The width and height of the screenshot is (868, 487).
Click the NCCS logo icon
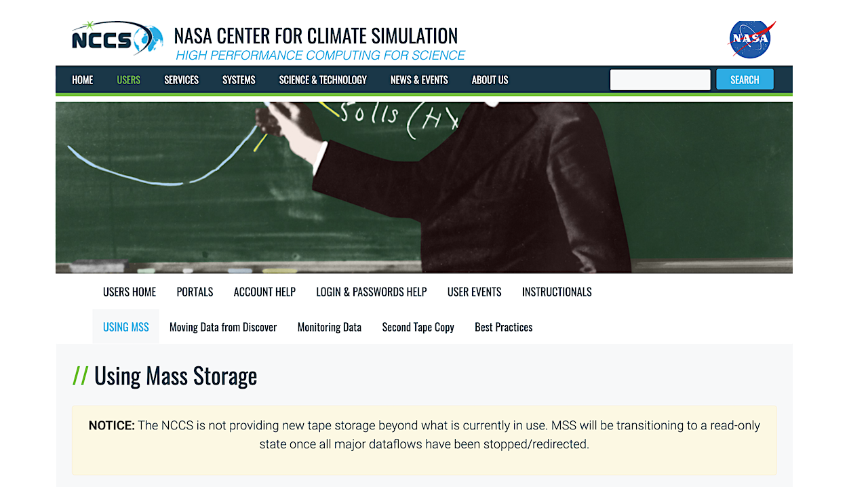(x=117, y=38)
